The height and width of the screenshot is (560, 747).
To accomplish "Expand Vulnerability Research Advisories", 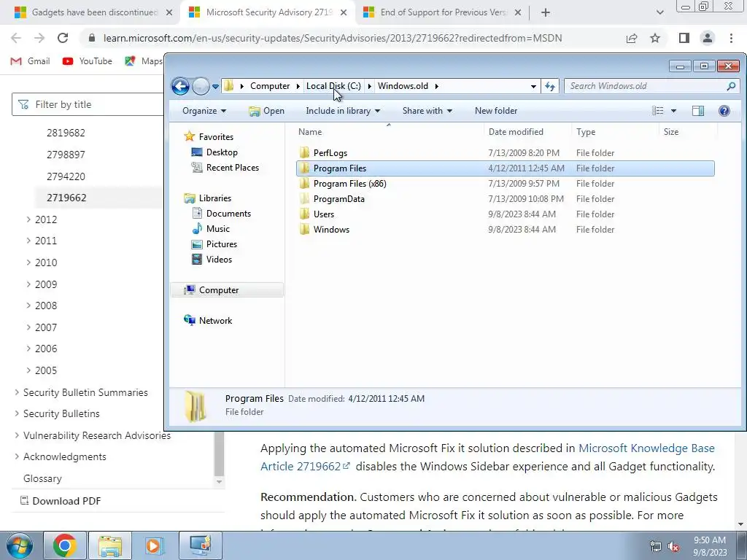I will [17, 435].
